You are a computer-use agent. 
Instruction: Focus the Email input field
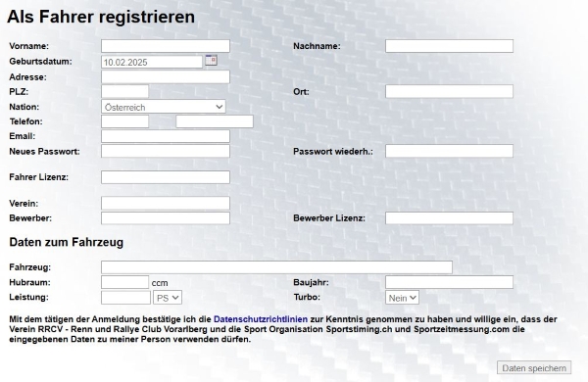(x=166, y=136)
